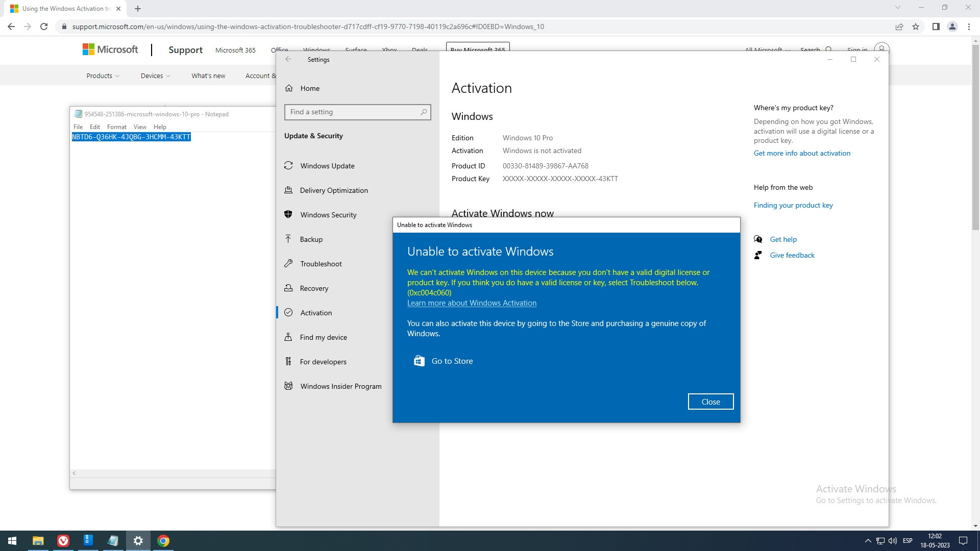Open Notepad Format menu
The width and height of the screenshot is (980, 551).
click(116, 127)
